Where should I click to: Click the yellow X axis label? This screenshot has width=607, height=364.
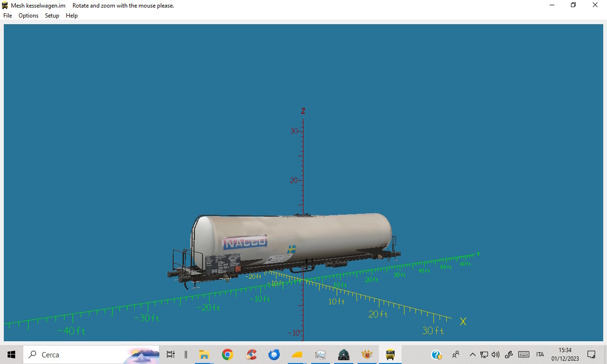pyautogui.click(x=463, y=321)
